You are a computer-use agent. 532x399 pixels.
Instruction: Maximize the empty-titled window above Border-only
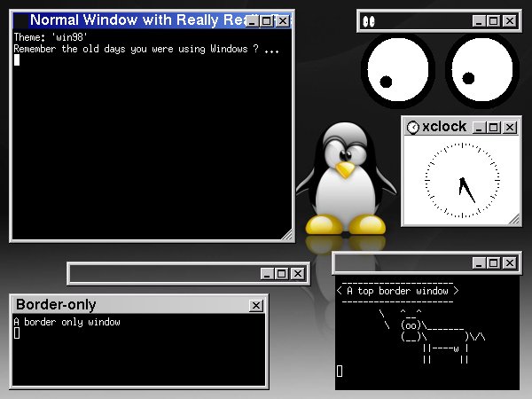pos(282,273)
